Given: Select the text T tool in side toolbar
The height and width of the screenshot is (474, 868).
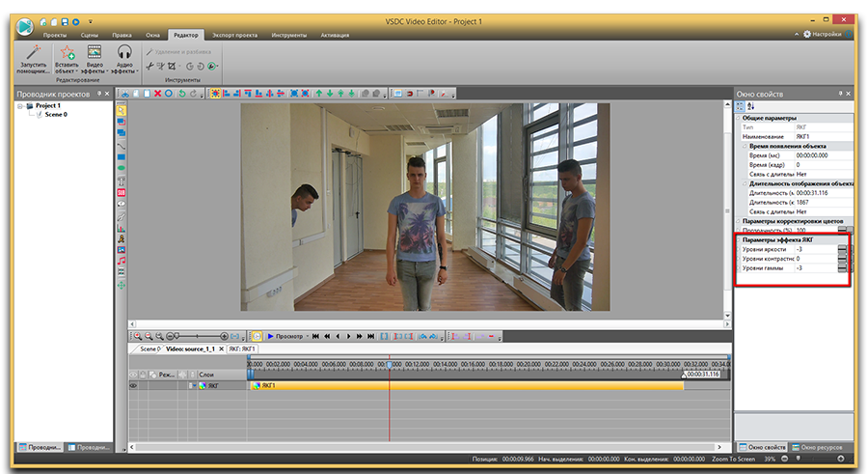Looking at the screenshot, I should [x=122, y=181].
